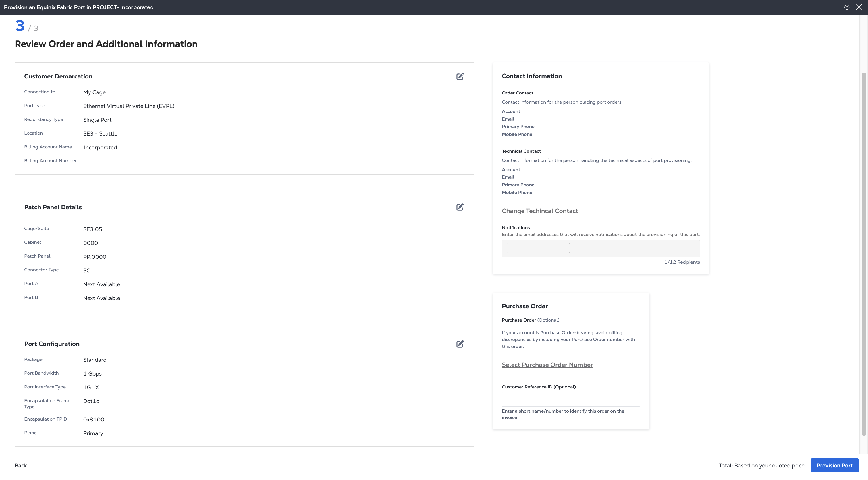Open the help question mark icon
The width and height of the screenshot is (868, 480).
pos(846,7)
